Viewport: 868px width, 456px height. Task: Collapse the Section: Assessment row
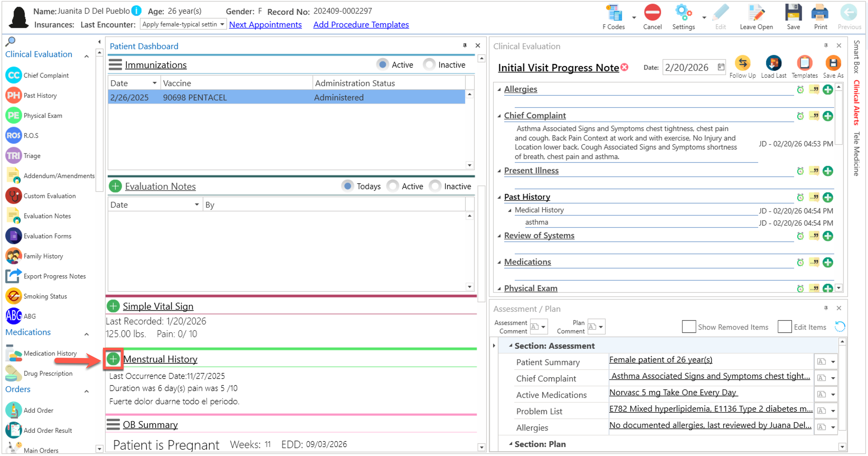(x=511, y=346)
